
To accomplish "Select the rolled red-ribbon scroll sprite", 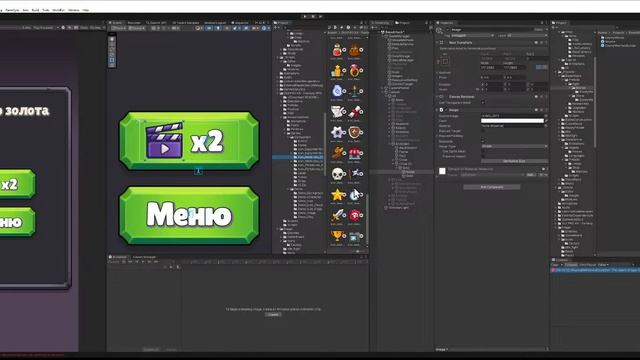I will 355,111.
